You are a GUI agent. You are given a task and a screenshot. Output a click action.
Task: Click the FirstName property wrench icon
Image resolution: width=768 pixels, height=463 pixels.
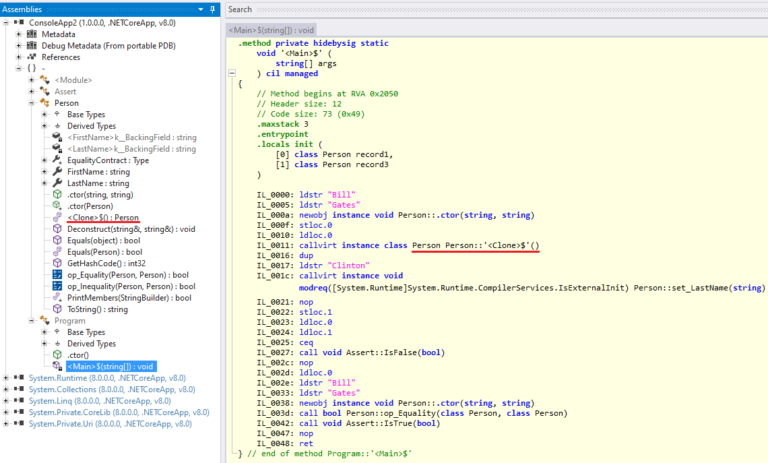[57, 171]
